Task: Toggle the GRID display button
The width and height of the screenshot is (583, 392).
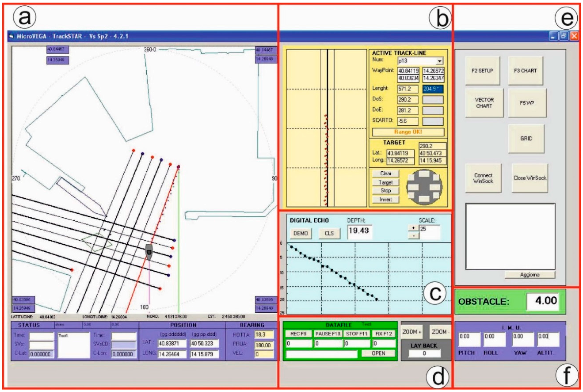Action: click(526, 138)
